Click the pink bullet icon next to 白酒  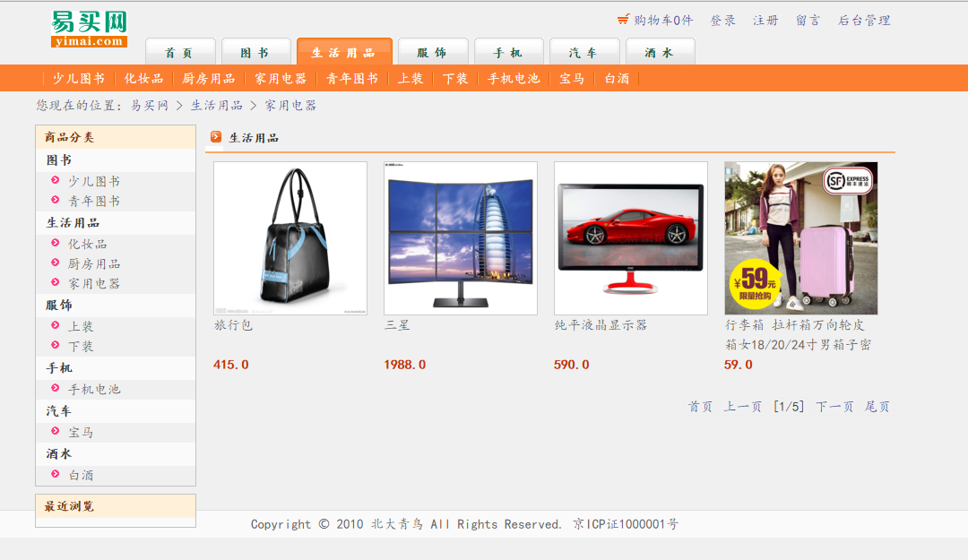(x=55, y=474)
